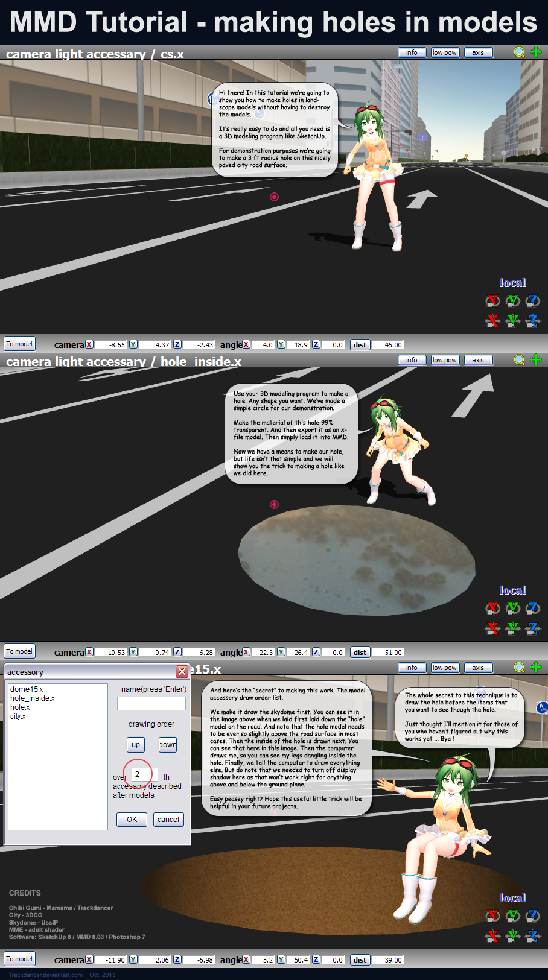Click the green Y move icon above dist 51.00
The width and height of the screenshot is (548, 980).
coord(513,628)
